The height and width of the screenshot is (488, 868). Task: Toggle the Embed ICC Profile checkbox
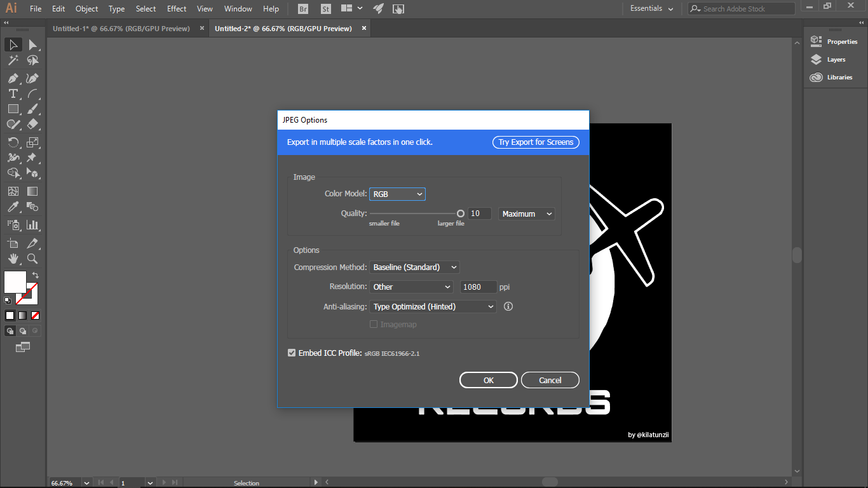292,353
